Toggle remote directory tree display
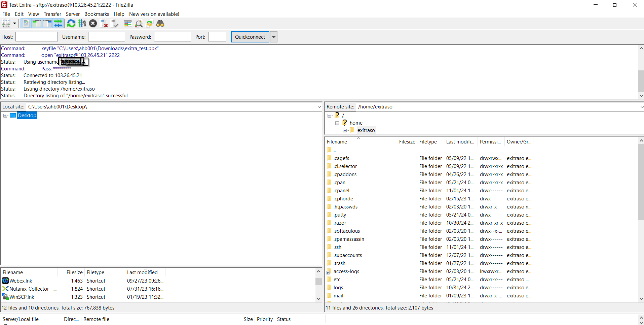 (47, 24)
